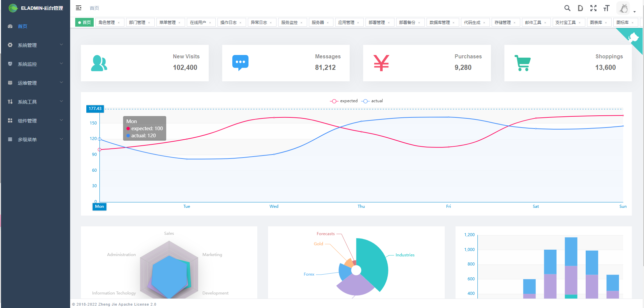
Task: Close the 角色管理 tab
Action: point(119,23)
